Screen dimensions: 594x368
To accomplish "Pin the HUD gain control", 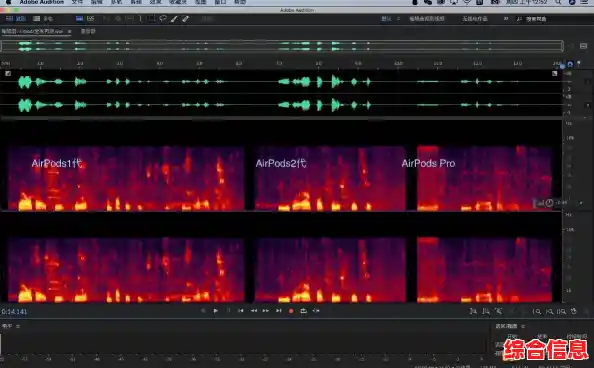I will (x=581, y=203).
